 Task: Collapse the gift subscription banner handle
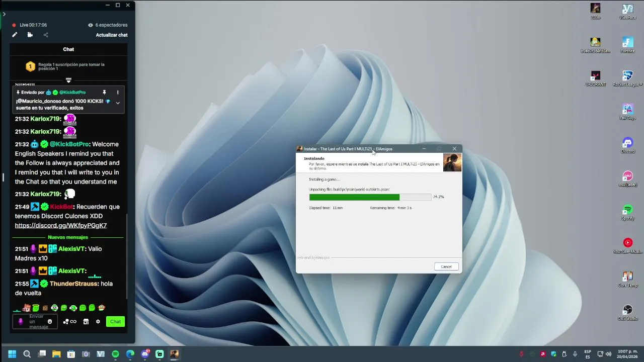(x=68, y=80)
